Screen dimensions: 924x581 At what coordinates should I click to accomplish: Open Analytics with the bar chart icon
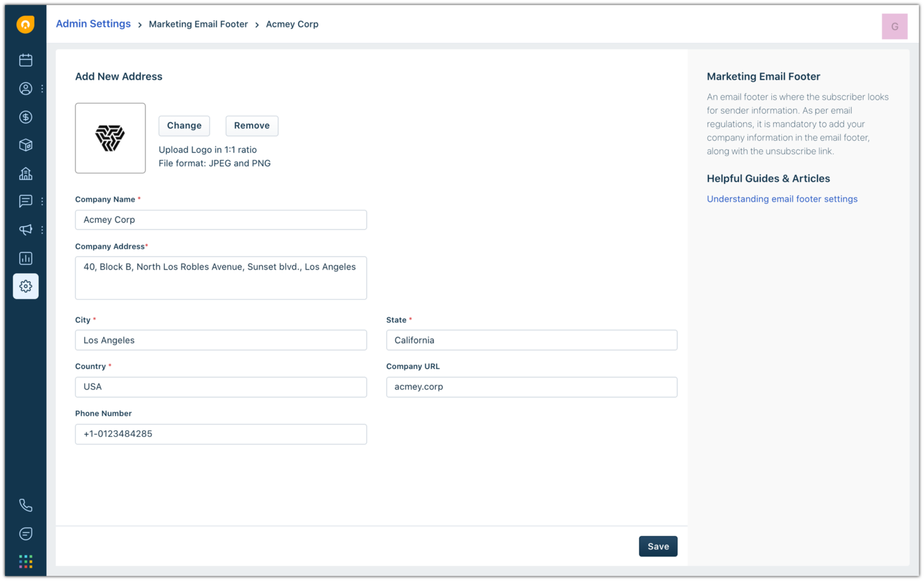pyautogui.click(x=26, y=258)
